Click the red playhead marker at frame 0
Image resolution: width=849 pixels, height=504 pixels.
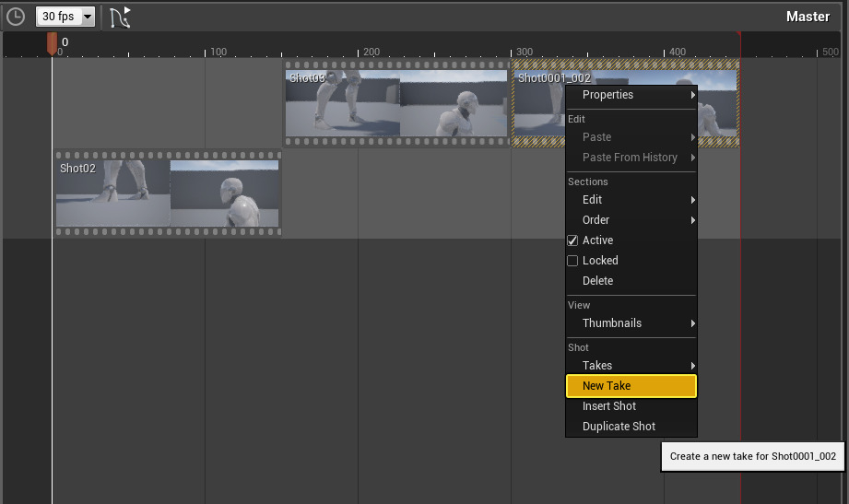coord(52,42)
